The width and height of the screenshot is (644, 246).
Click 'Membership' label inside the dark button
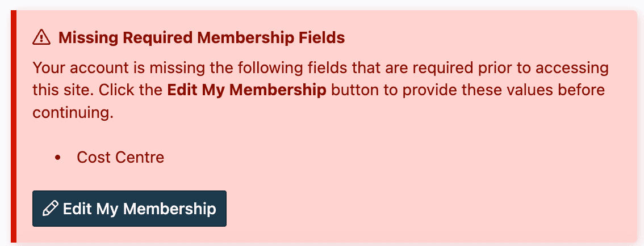pyautogui.click(x=169, y=209)
